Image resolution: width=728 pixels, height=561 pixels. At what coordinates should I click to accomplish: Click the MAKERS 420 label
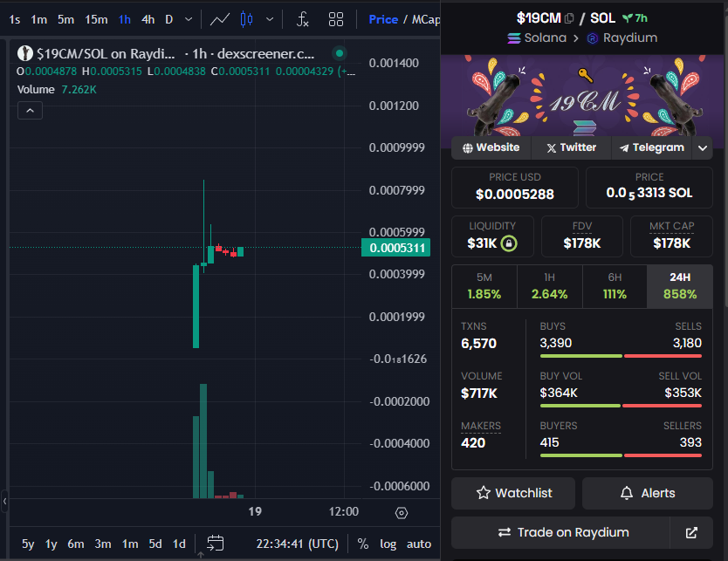click(481, 434)
